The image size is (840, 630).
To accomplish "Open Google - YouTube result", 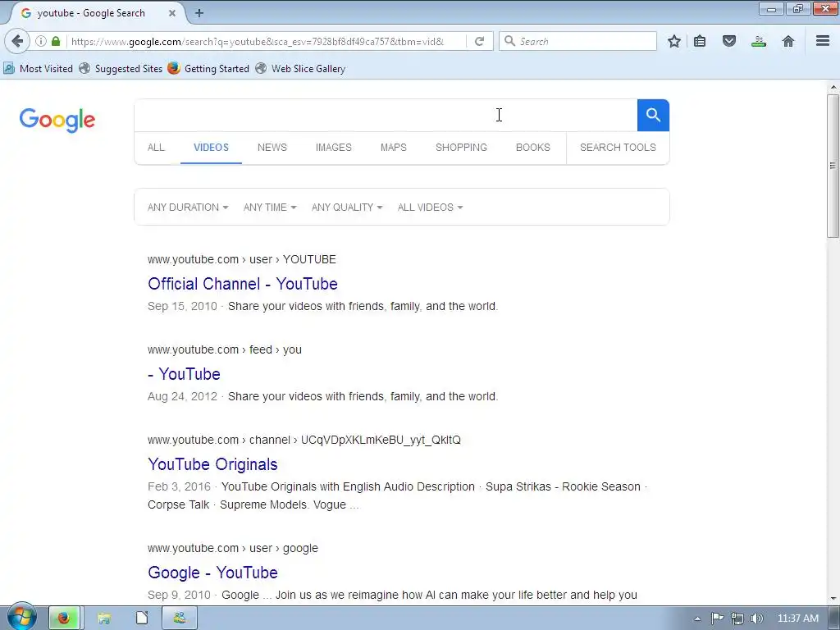I will [x=212, y=573].
